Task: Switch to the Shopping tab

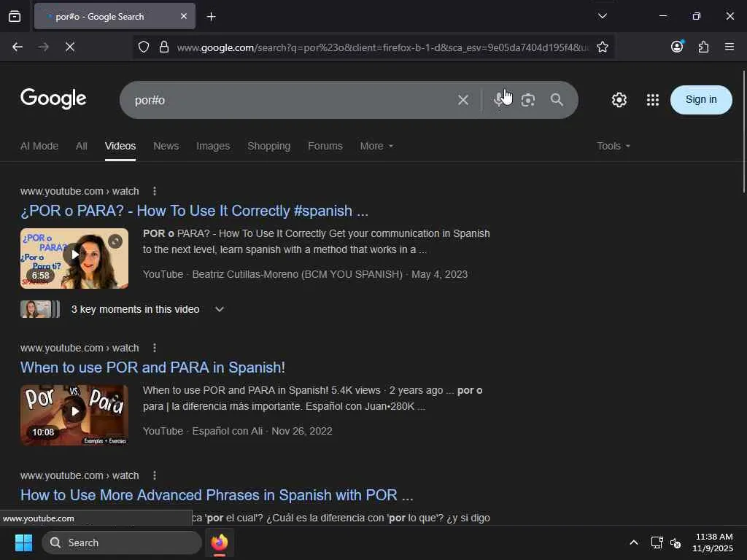Action: 268,146
